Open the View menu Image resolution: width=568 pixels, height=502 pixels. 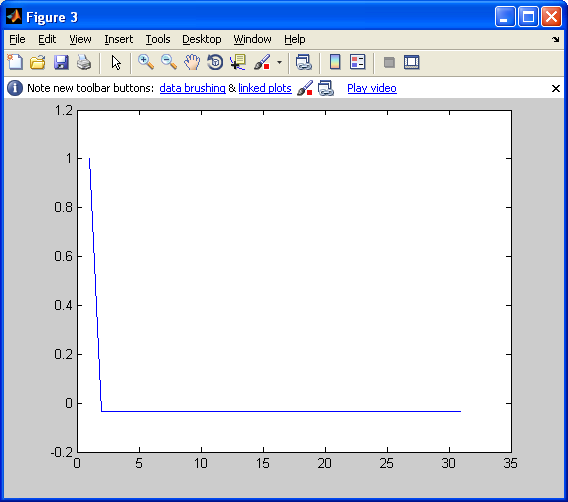pos(80,39)
